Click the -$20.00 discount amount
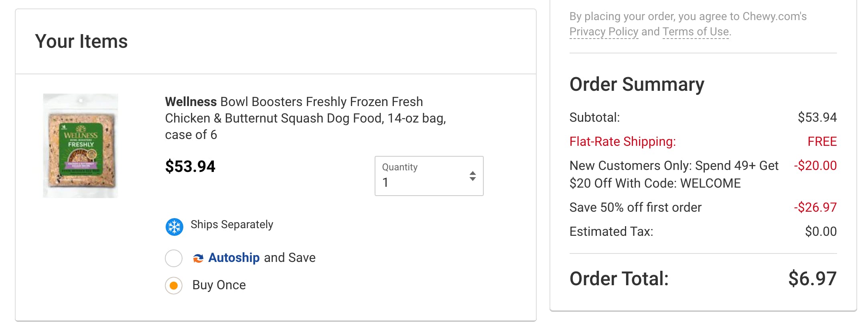Screen dimensions: 868x327 click(x=815, y=166)
